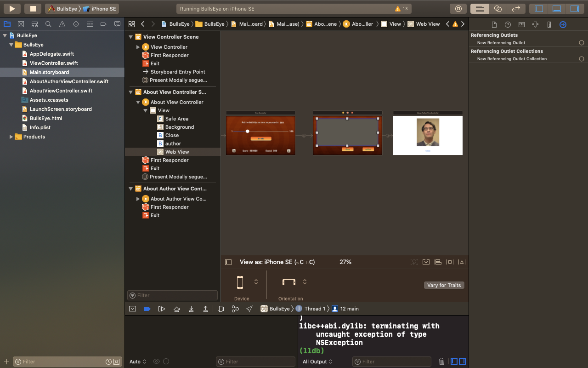The width and height of the screenshot is (588, 368).
Task: Toggle the document outline sidebar
Action: pyautogui.click(x=228, y=262)
